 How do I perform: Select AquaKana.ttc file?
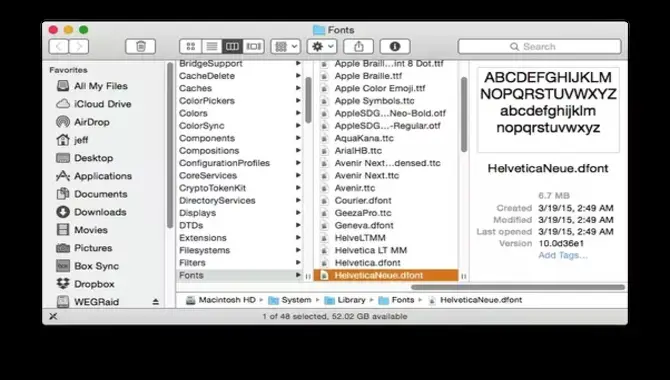[364, 138]
